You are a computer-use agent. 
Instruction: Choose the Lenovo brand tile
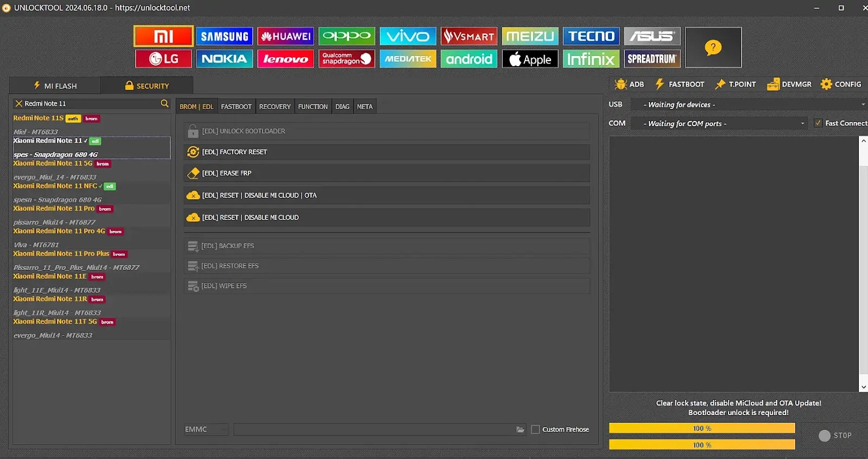tap(286, 59)
